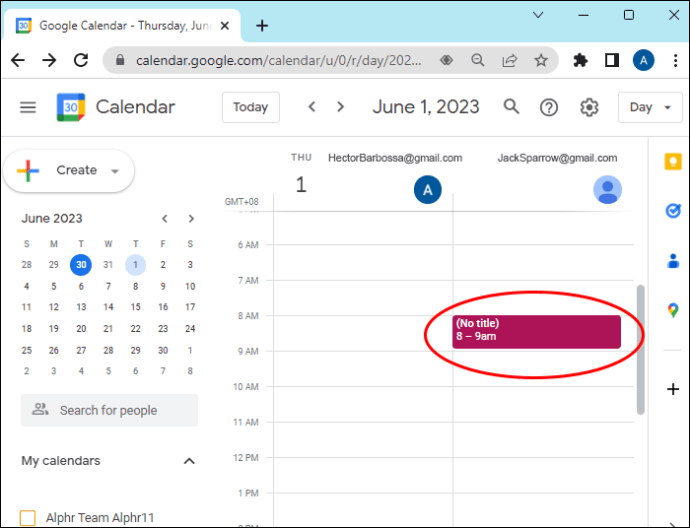The image size is (690, 528).
Task: Click the Alphr Team Alphr11 calendar label
Action: pos(100,518)
